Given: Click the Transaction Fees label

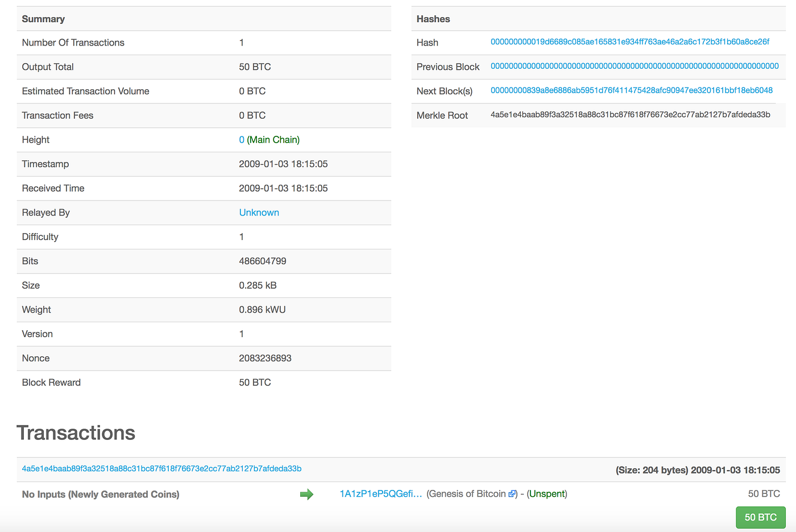Looking at the screenshot, I should (x=57, y=115).
